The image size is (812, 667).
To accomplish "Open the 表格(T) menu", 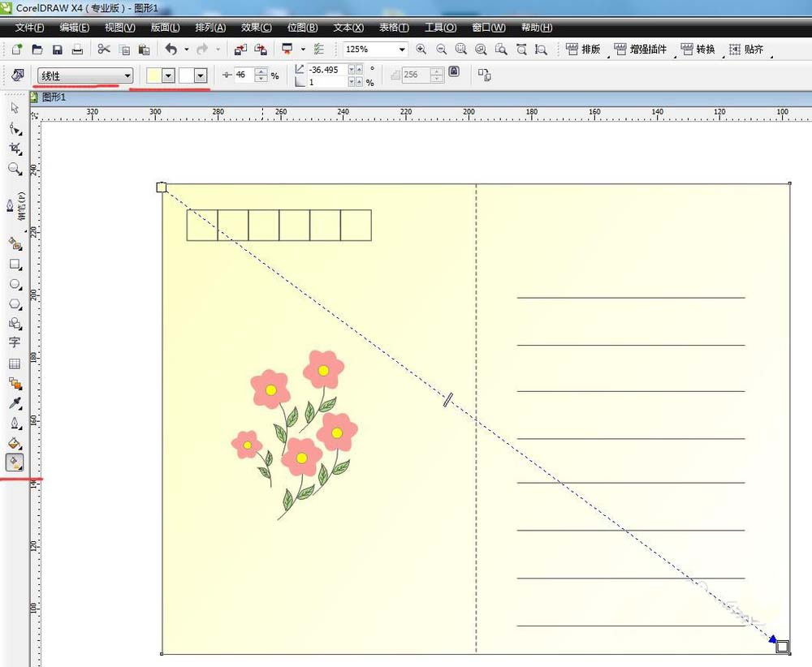I will point(394,28).
